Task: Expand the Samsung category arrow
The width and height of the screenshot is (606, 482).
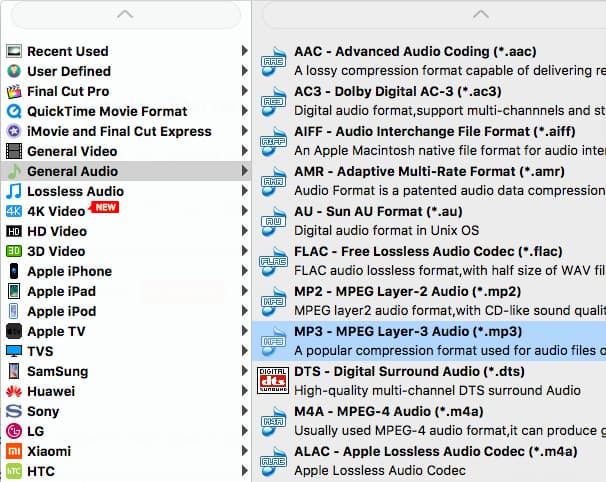Action: [x=244, y=371]
